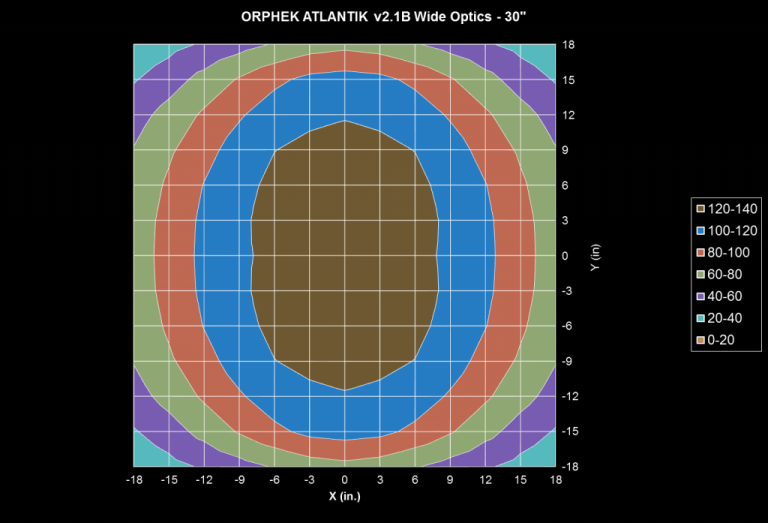This screenshot has height=523, width=768.
Task: Click the Y (in) axis title
Action: (x=595, y=258)
